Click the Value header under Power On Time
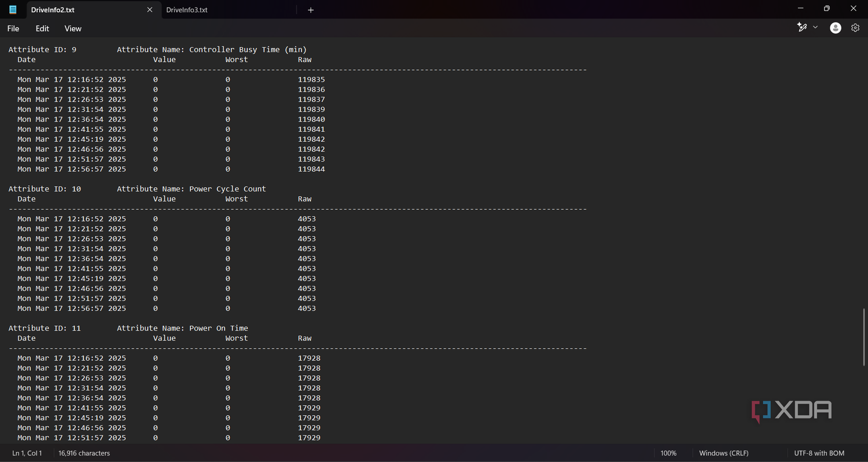This screenshot has height=462, width=868. (164, 338)
